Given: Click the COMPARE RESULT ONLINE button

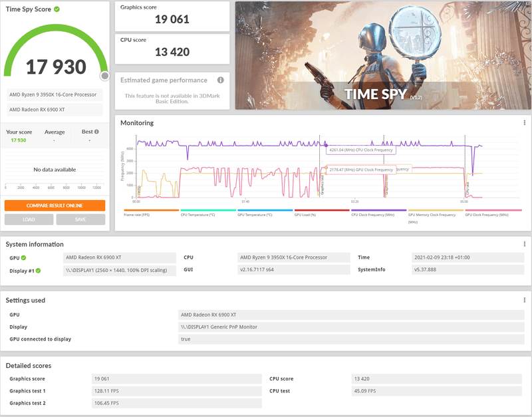Looking at the screenshot, I should coord(55,206).
